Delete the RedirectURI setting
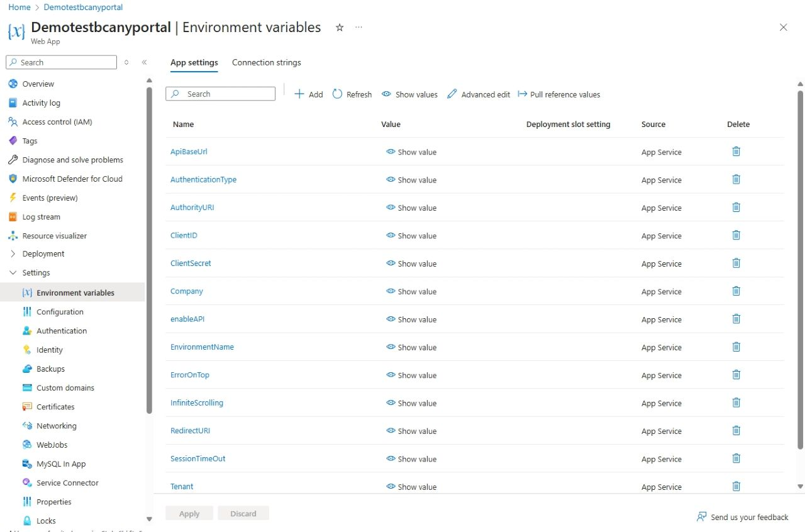Image resolution: width=805 pixels, height=532 pixels. pos(736,431)
